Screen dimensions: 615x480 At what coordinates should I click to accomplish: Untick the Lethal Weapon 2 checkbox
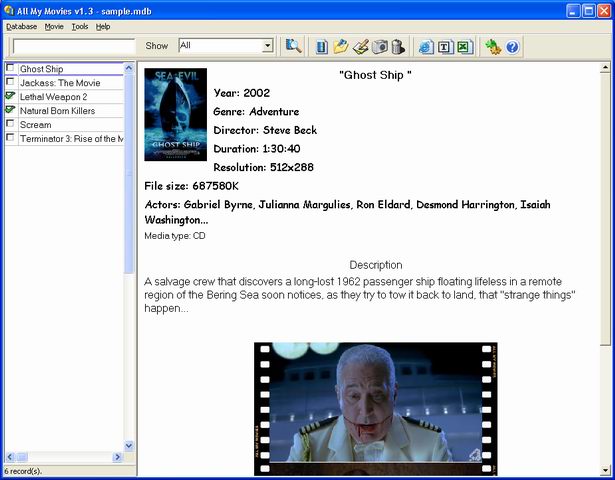pos(10,95)
